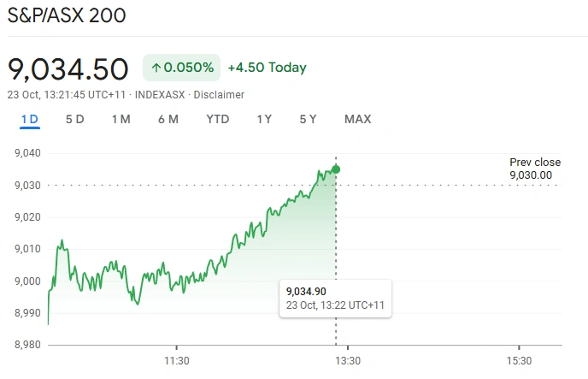Click the green up-arrow change icon
The width and height of the screenshot is (588, 379).
(156, 68)
